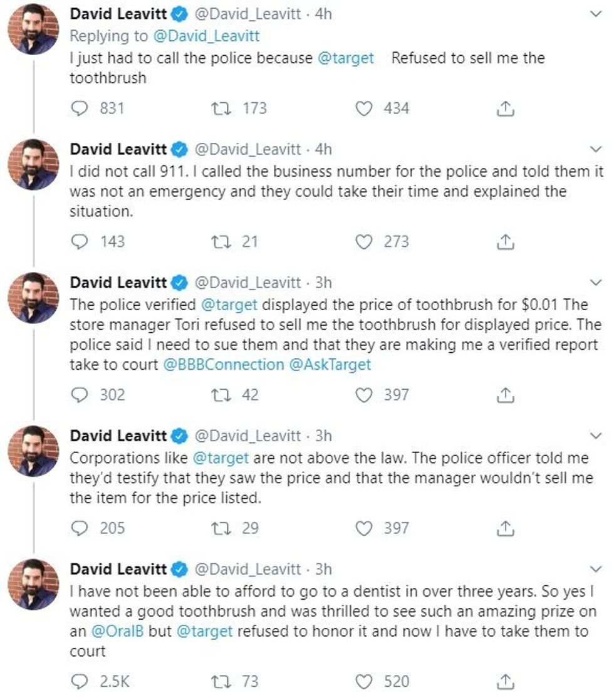This screenshot has height=700, width=614.
Task: Like the dentist tweet with 520 likes
Action: 365,682
